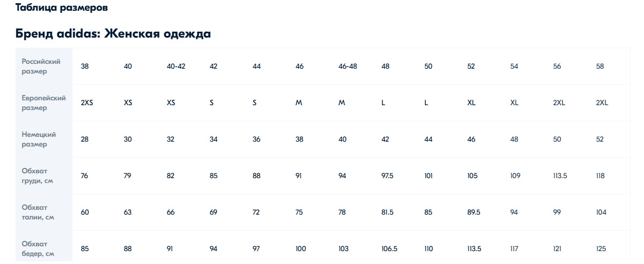Click chest measurement 97.5 cell

coord(387,176)
